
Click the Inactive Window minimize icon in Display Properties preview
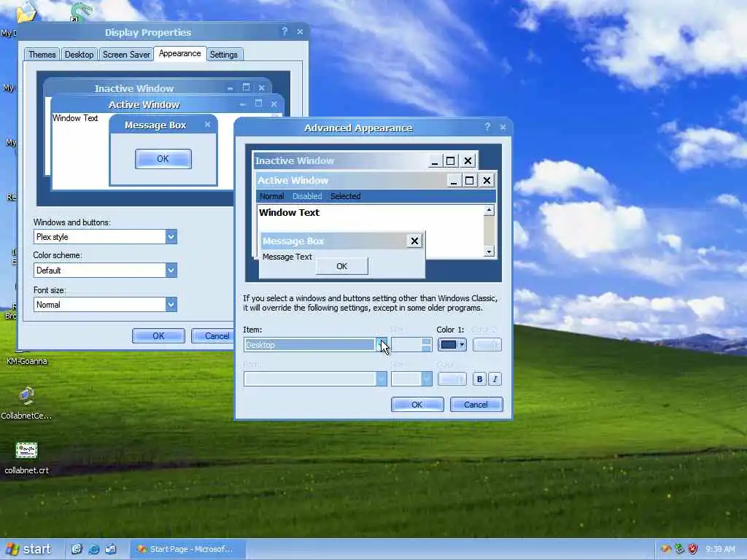(x=230, y=87)
